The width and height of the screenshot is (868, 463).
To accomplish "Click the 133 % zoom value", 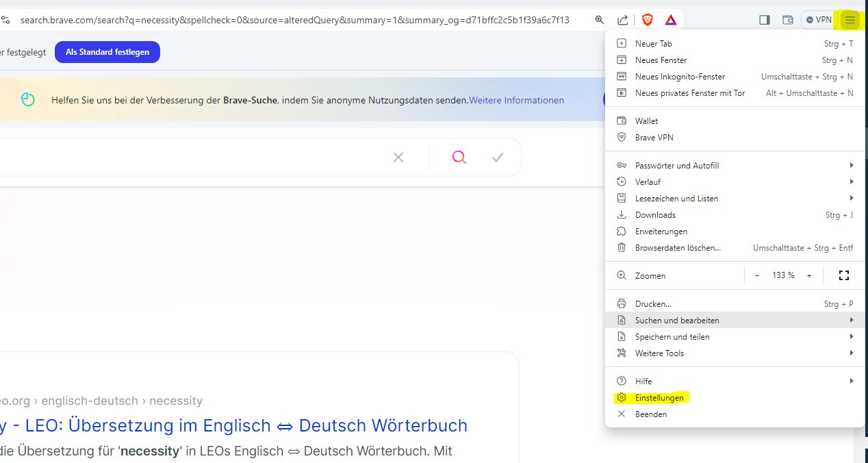I will (783, 275).
